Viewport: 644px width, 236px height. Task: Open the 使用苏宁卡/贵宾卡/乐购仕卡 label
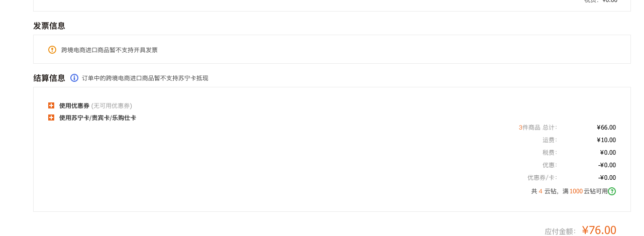click(x=97, y=118)
